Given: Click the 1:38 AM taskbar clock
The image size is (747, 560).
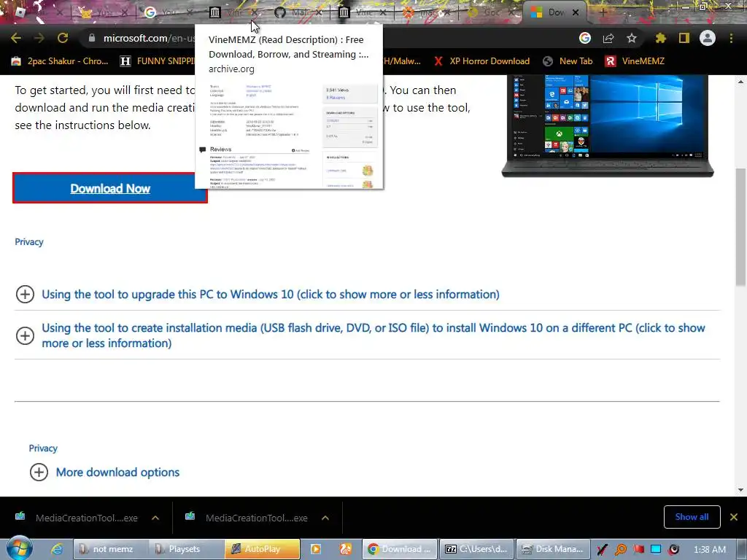Looking at the screenshot, I should pos(710,550).
